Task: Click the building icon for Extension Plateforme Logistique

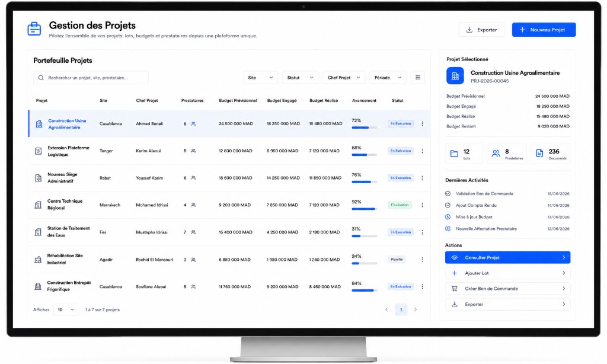Action: (x=39, y=151)
